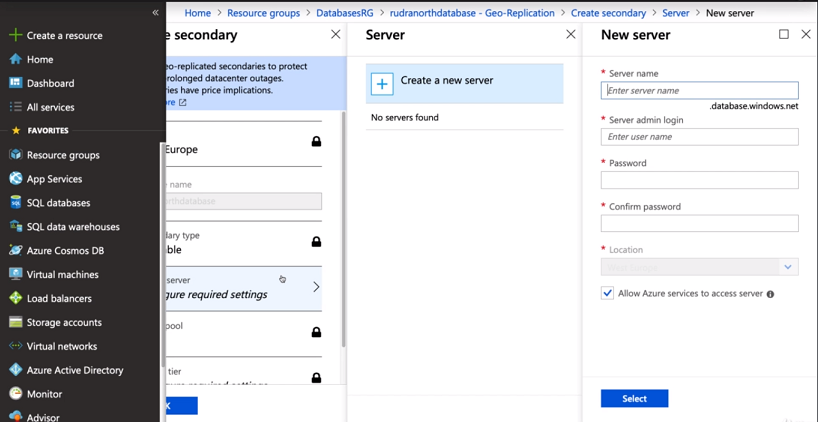
Task: Open Virtual networks icon
Action: [16, 346]
